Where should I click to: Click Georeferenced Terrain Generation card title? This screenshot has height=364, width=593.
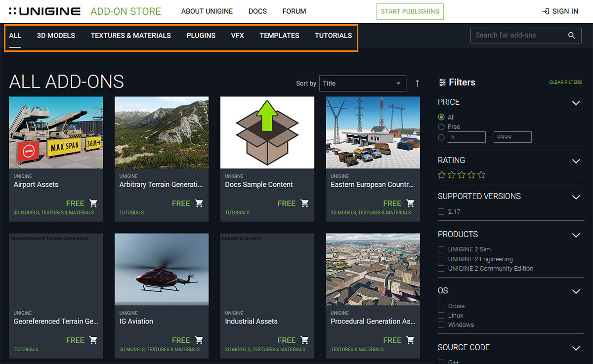pos(56,322)
